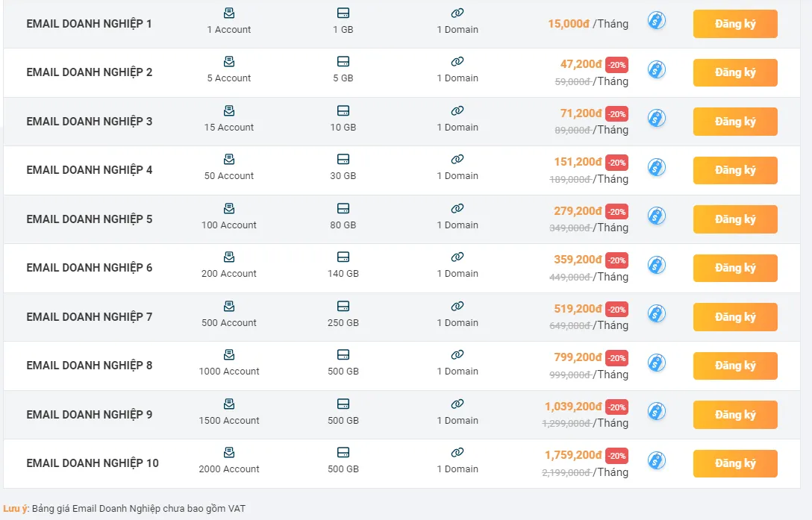
Task: Click the storage icon above 250 GB
Action: 343,306
